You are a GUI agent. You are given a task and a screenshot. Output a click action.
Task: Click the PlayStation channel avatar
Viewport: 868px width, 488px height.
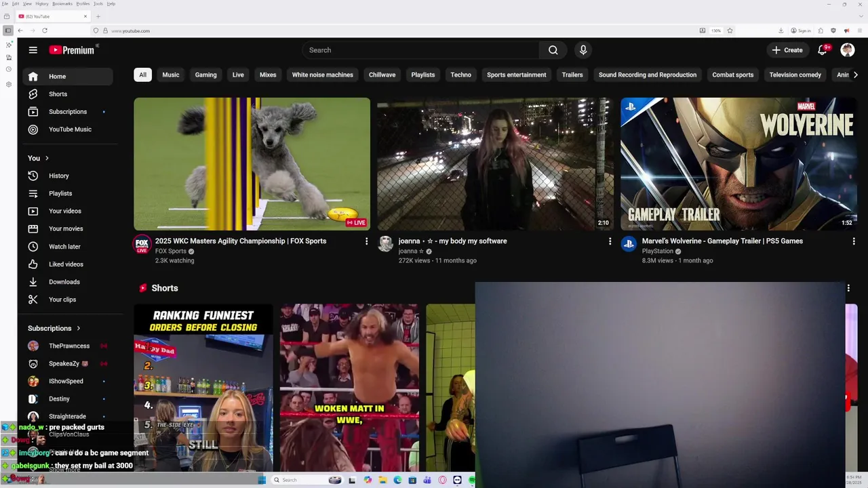[629, 244]
